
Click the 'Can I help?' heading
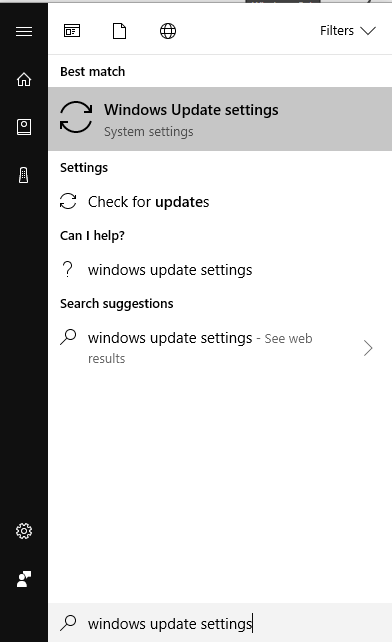(92, 235)
